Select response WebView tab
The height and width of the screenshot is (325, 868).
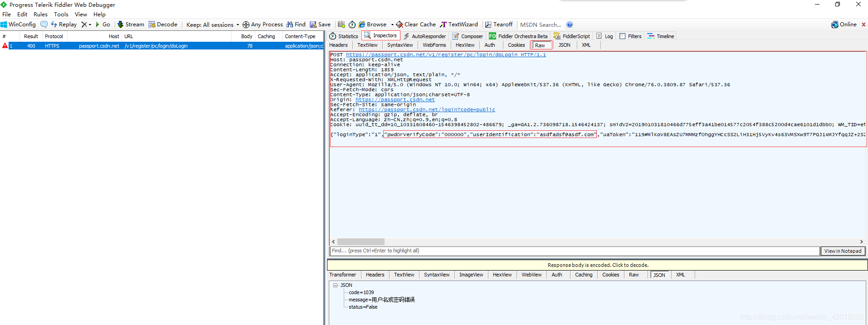point(532,275)
